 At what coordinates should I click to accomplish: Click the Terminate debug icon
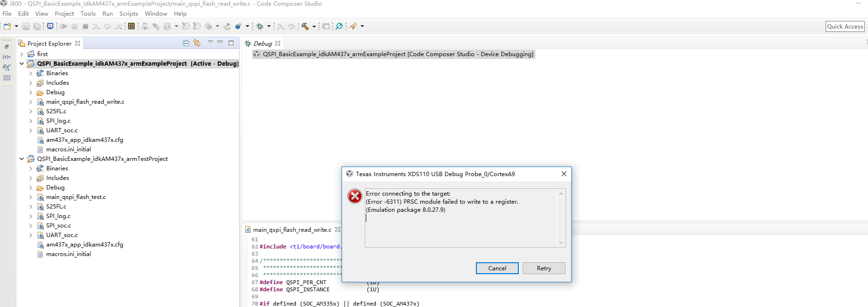(x=85, y=26)
